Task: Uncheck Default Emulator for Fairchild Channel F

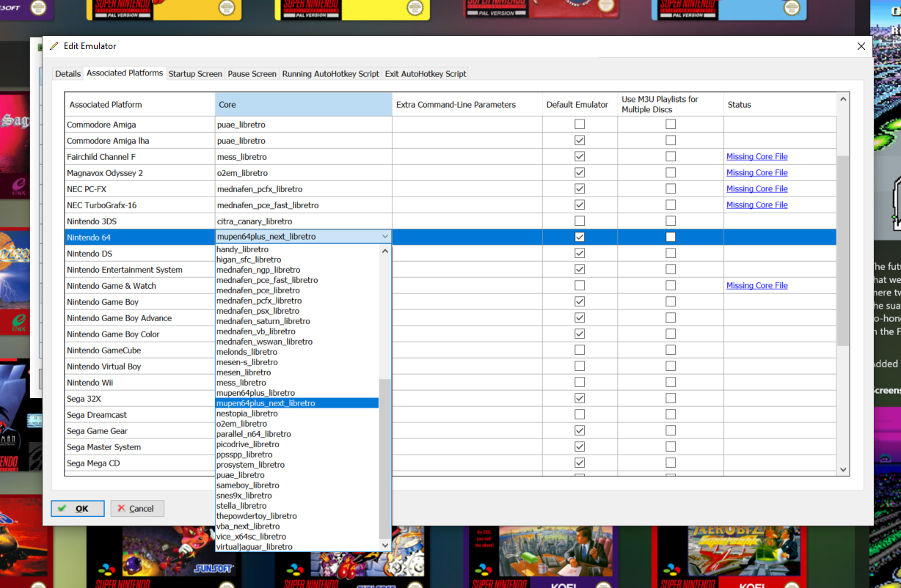Action: pos(580,157)
